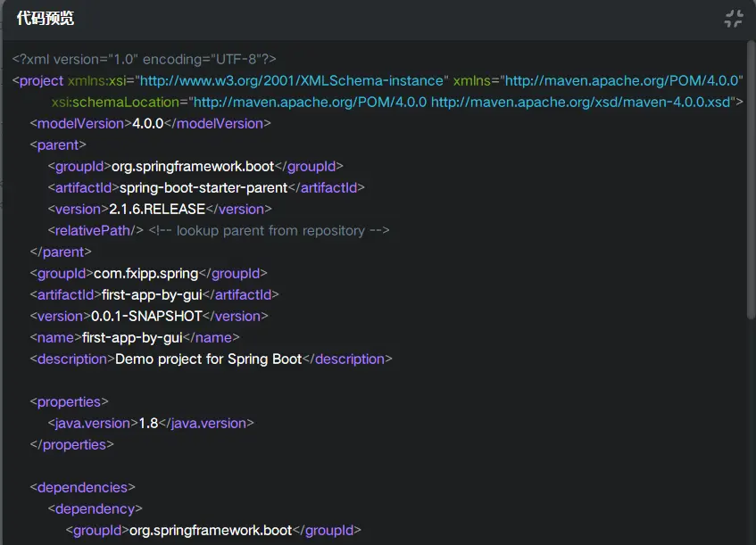Click the first-app-by-gui artifactId line
The height and width of the screenshot is (545, 756).
[154, 294]
